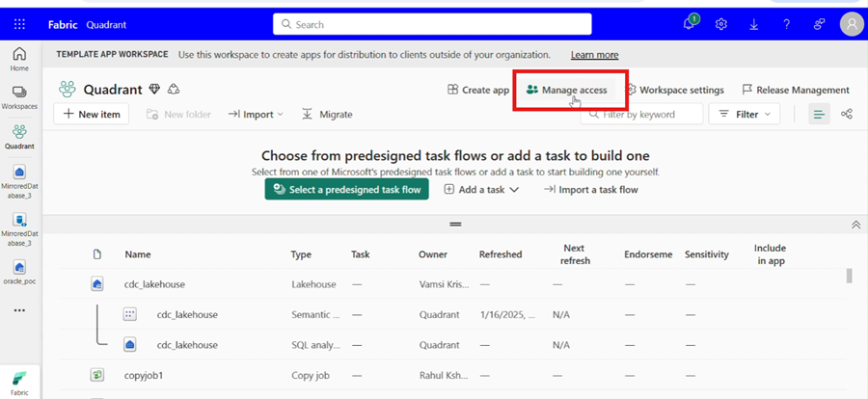
Task: Open the copyjob1 item name
Action: point(144,375)
